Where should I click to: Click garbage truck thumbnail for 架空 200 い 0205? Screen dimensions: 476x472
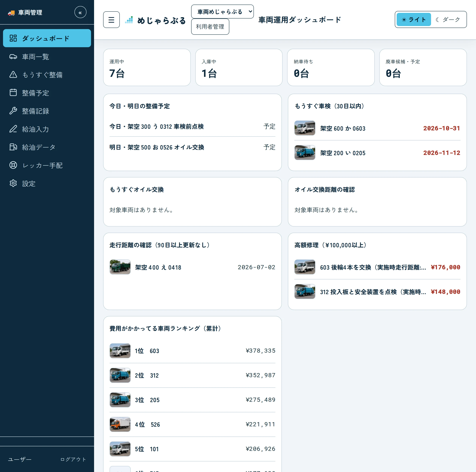click(x=305, y=153)
